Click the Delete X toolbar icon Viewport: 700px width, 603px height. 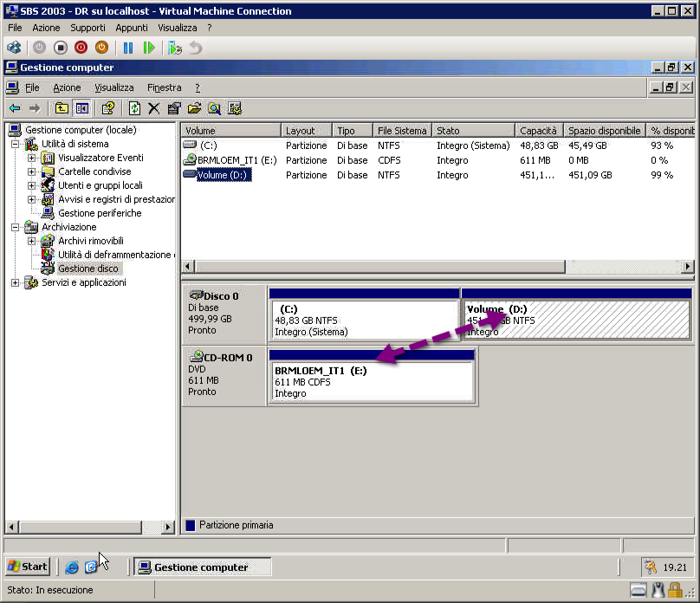154,108
